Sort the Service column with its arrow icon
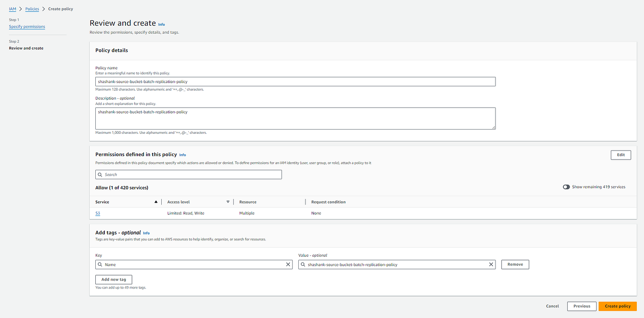This screenshot has width=644, height=318. (156, 202)
